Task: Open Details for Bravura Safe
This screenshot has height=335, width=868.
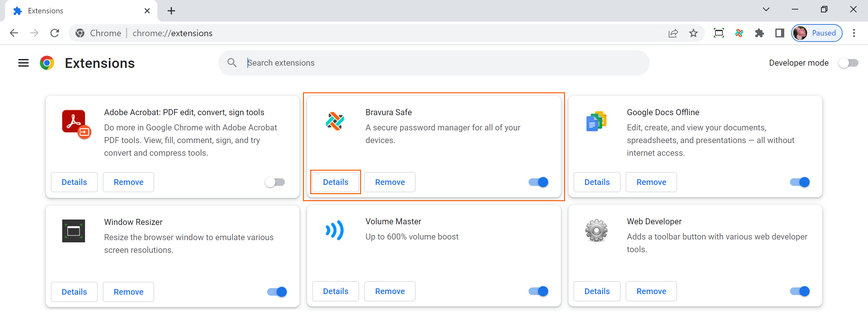Action: click(x=336, y=182)
